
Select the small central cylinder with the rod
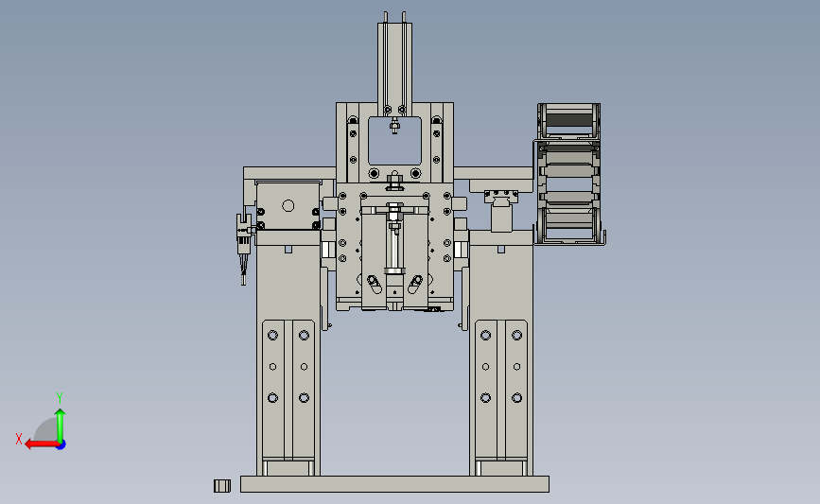pos(394,240)
